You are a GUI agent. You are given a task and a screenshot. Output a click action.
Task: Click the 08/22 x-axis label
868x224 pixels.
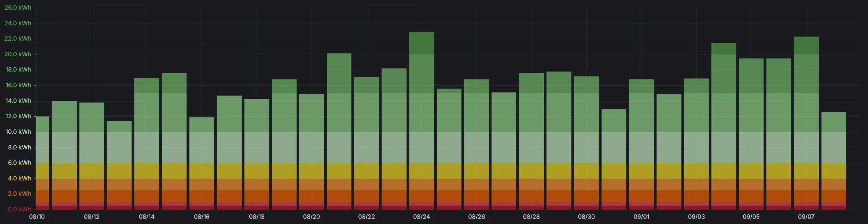click(x=366, y=217)
